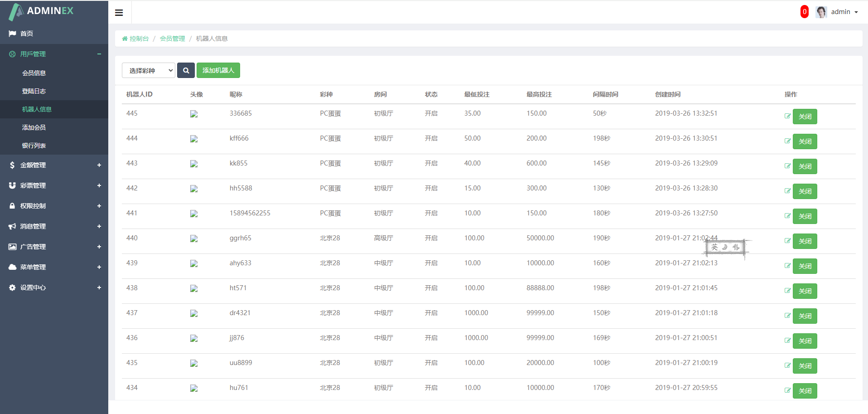Toggle the sidebar hamburger menu icon
The width and height of the screenshot is (868, 414).
(x=119, y=13)
